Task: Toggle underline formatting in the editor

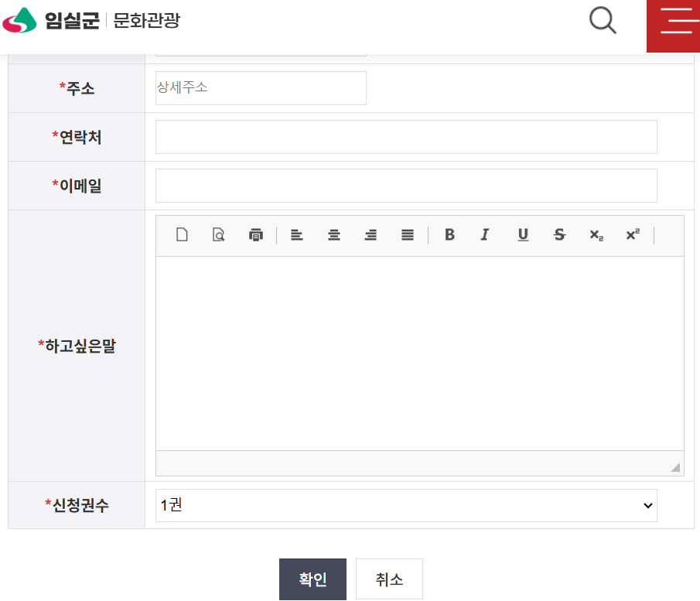Action: (523, 235)
